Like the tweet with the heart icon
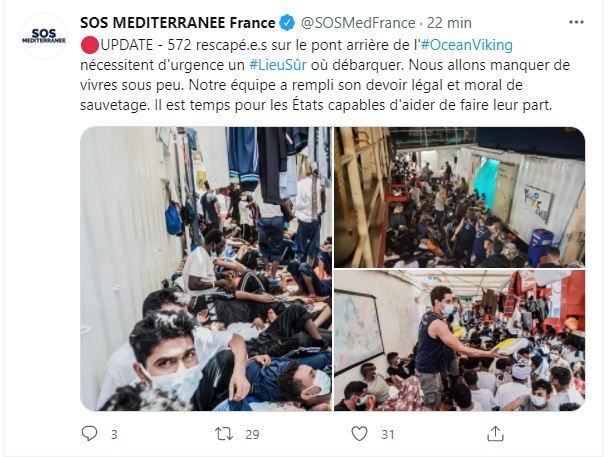The image size is (612, 457). (x=359, y=434)
